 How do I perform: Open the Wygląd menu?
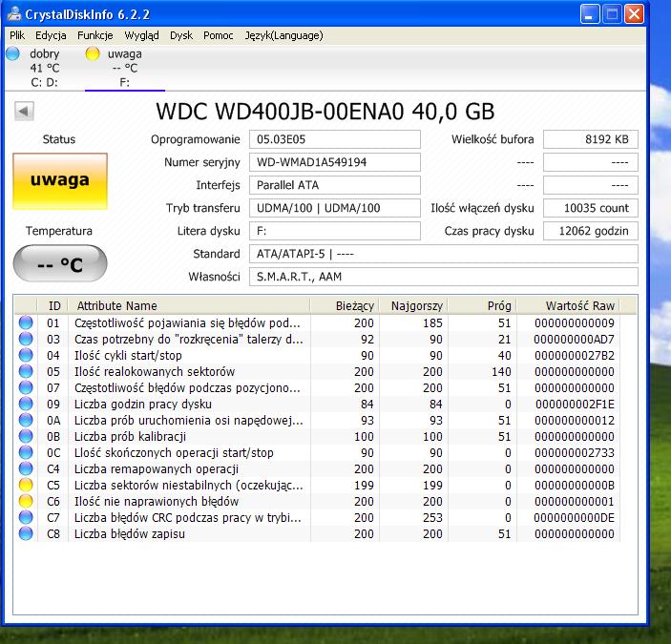point(141,35)
